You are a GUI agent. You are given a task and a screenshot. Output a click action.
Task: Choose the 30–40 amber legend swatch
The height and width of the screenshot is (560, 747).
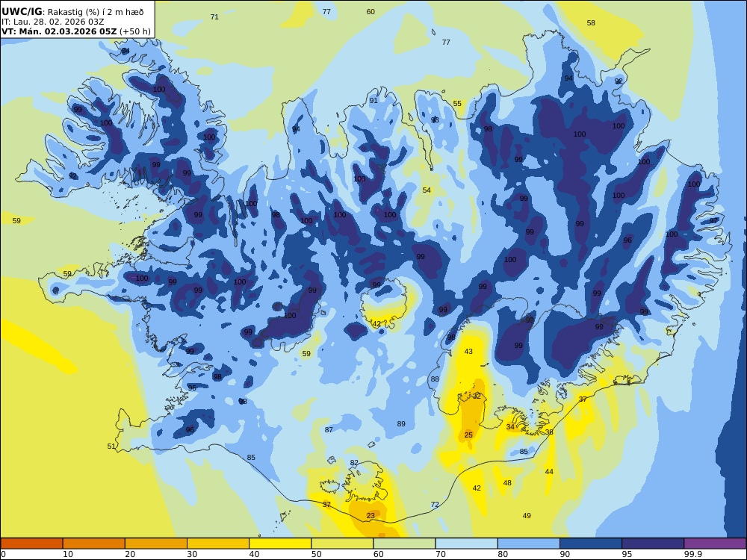218,544
